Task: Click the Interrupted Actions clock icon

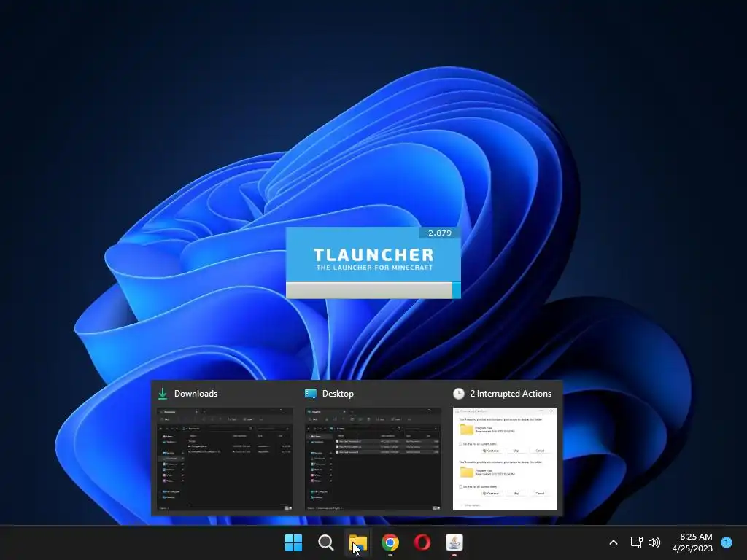Action: (x=458, y=394)
